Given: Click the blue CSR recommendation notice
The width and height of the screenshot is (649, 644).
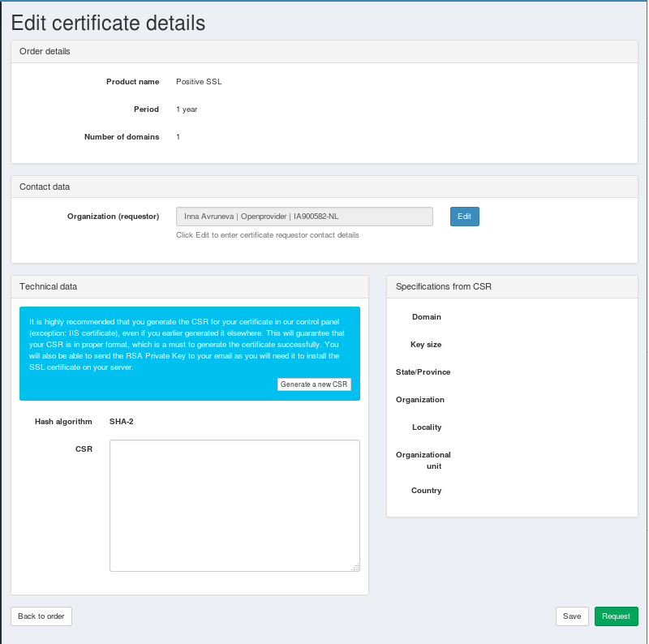Looking at the screenshot, I should 190,354.
